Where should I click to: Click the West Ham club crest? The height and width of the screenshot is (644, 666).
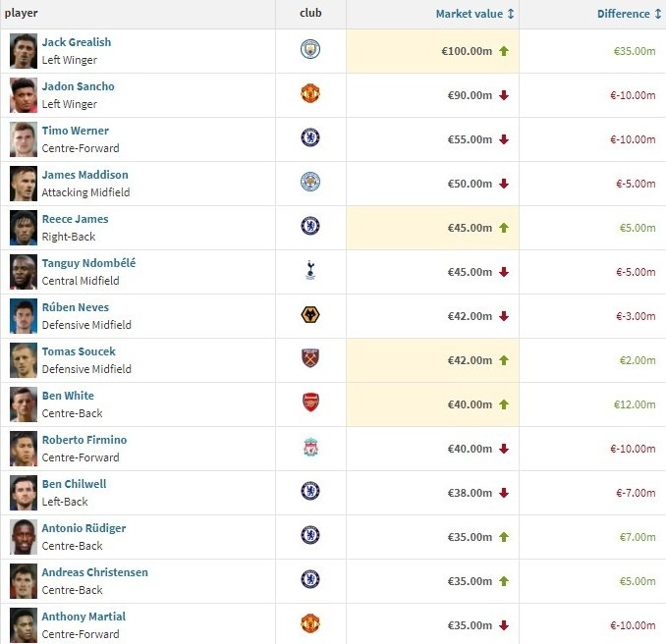[x=310, y=359]
